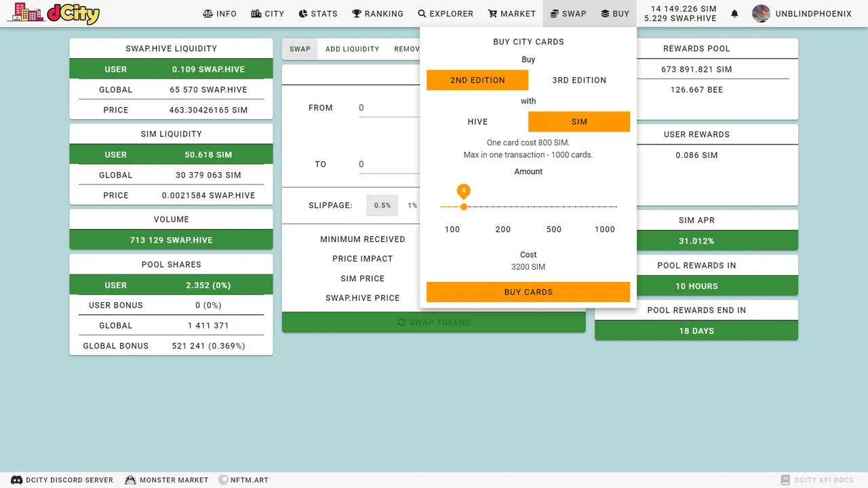Click 126.667 BEE rewards value
This screenshot has width=868, height=488.
[x=696, y=89]
